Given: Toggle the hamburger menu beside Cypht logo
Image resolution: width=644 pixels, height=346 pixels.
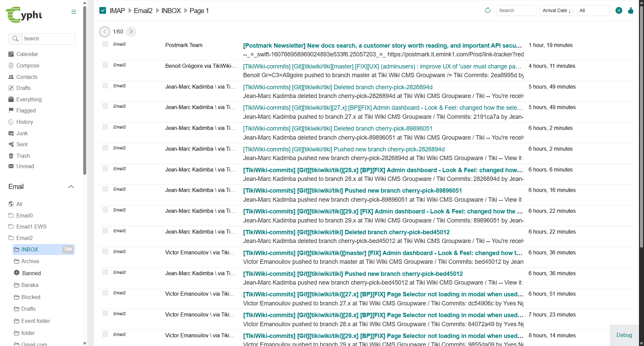Looking at the screenshot, I should pos(74,12).
